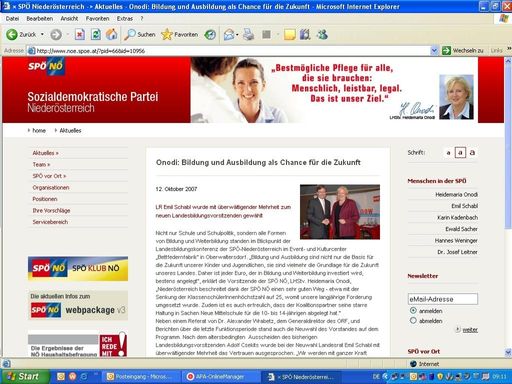Image resolution: width=512 pixels, height=384 pixels.
Task: Open the ? help menu
Action: point(142,19)
